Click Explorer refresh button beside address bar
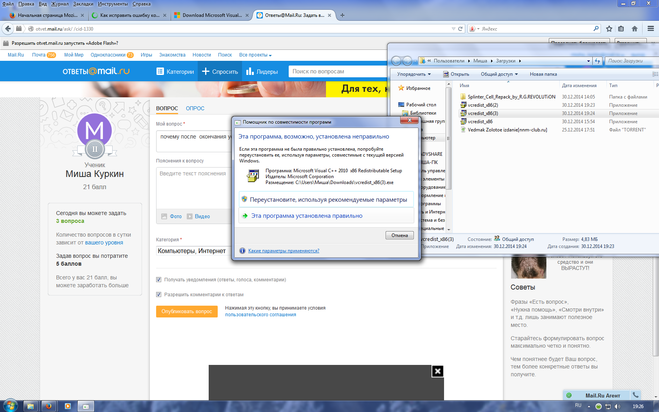 tap(598, 61)
